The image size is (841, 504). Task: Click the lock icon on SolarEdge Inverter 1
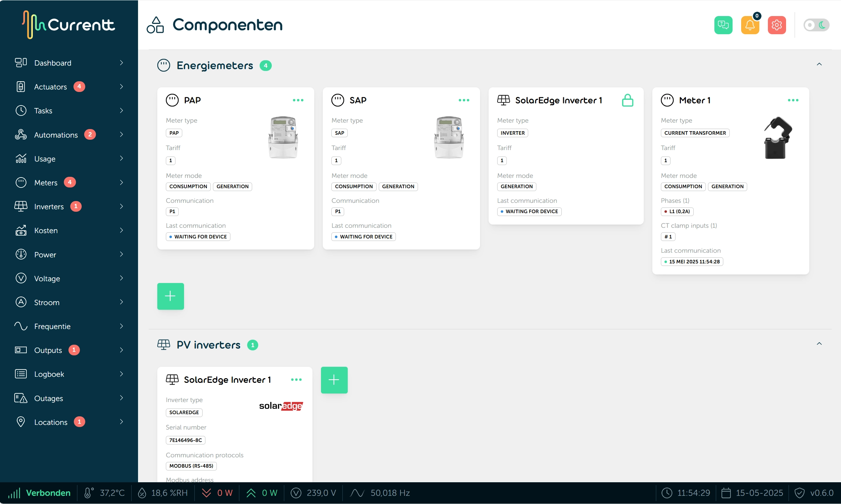(x=627, y=100)
